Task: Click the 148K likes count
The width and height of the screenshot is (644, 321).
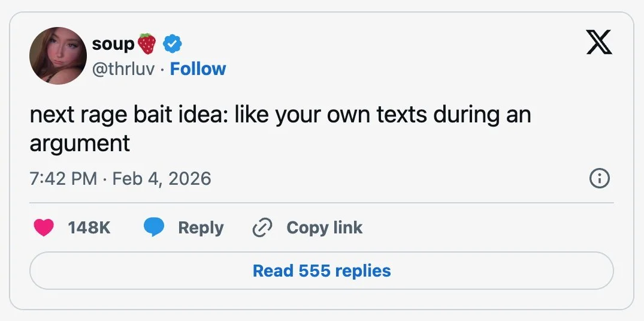Action: 89,227
